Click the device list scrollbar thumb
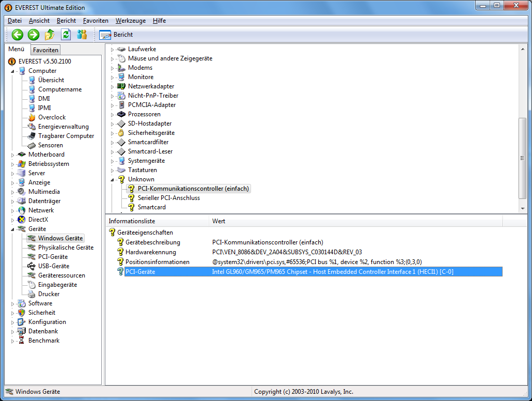The width and height of the screenshot is (532, 401). point(523,158)
